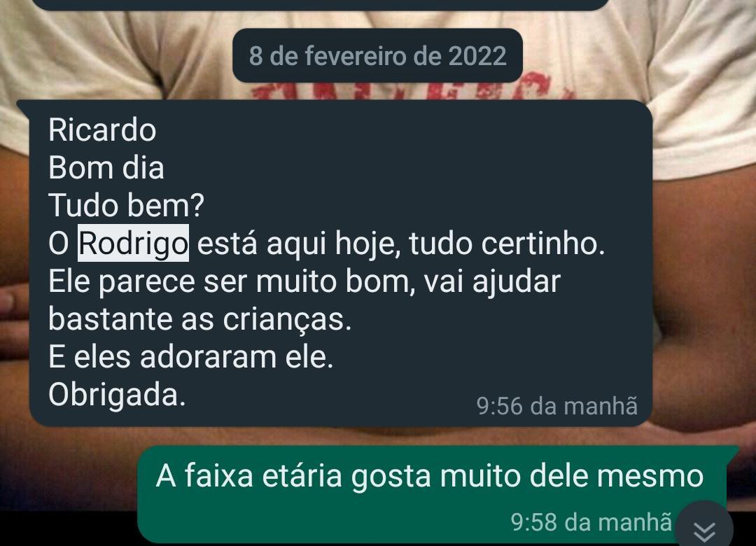This screenshot has width=756, height=546.
Task: Click the Bom dia line in received message
Action: (x=106, y=167)
